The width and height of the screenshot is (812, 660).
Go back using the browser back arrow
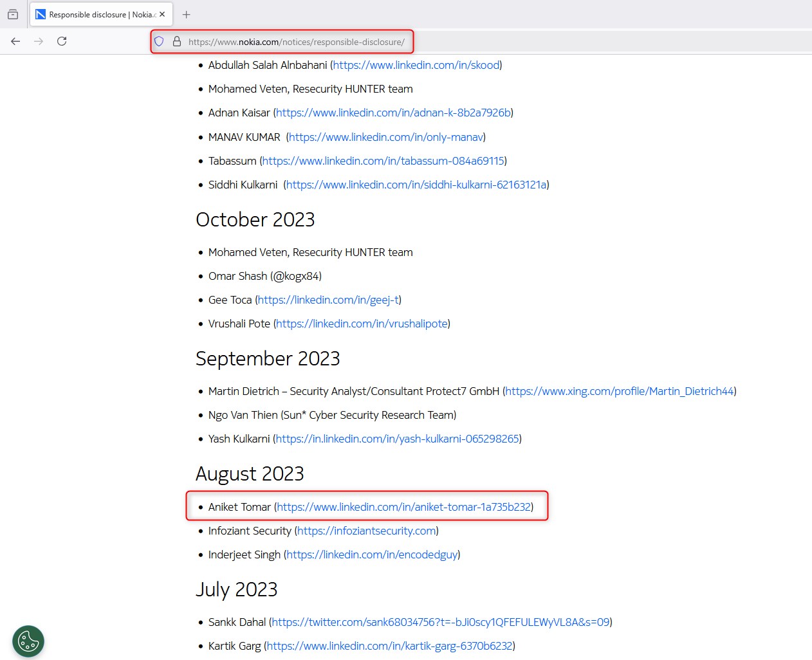[16, 41]
